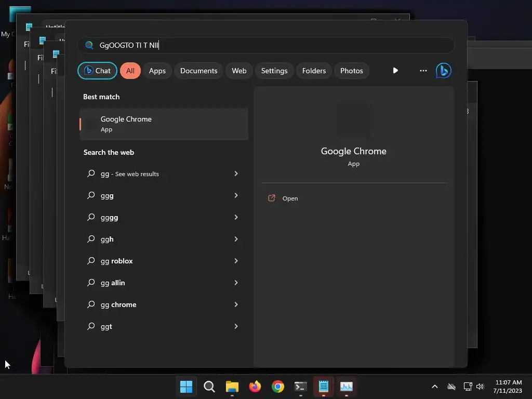Screen dimensions: 532x399
Task: Switch to the Folders filter tab
Action: (x=314, y=71)
